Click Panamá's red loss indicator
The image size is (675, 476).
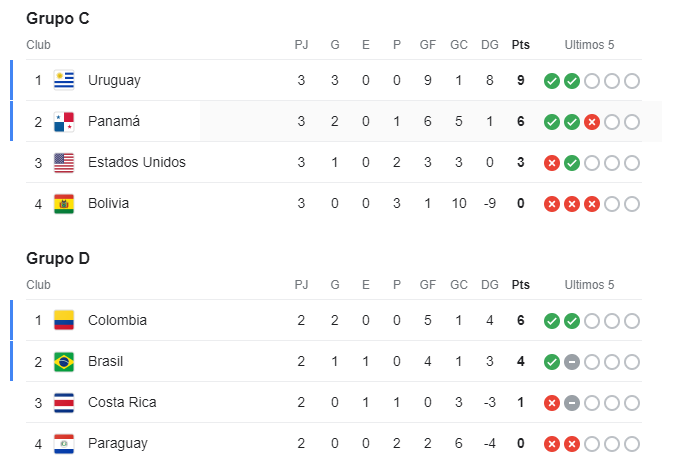pos(591,122)
